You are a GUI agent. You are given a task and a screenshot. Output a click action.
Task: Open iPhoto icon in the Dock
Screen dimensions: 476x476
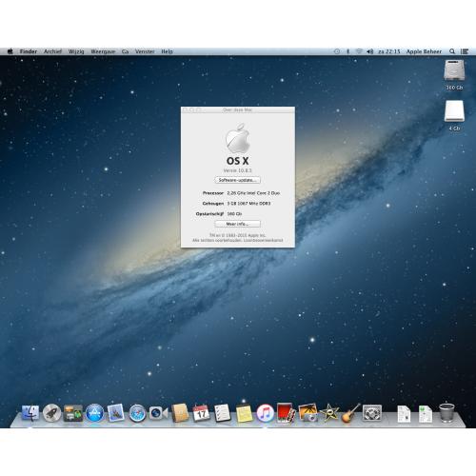pyautogui.click(x=307, y=413)
